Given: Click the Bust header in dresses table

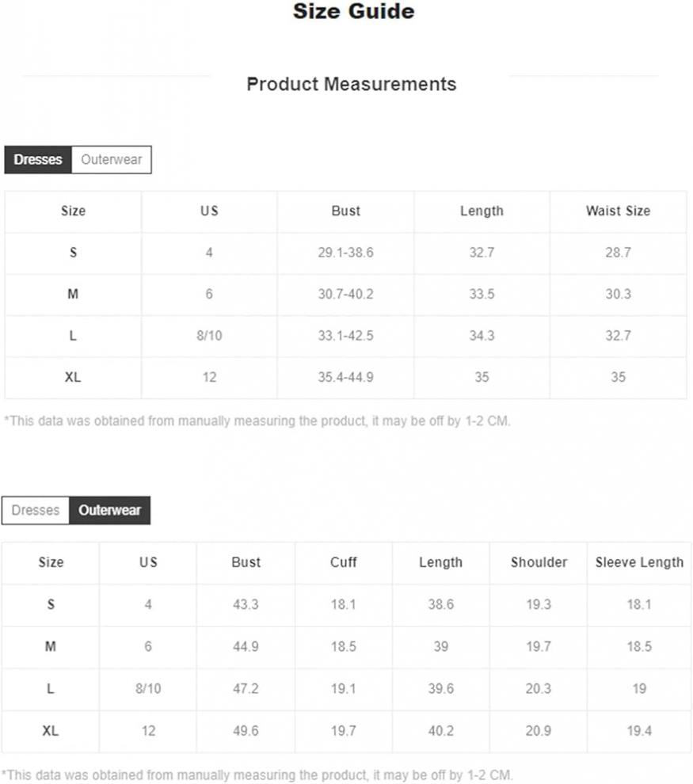Looking at the screenshot, I should (345, 211).
